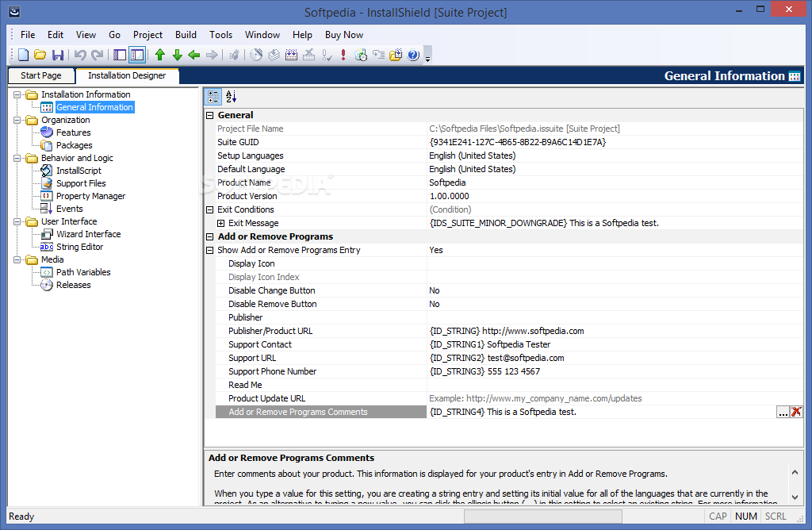The height and width of the screenshot is (530, 812).
Task: Click the General Information grid icon in header
Action: pyautogui.click(x=795, y=76)
